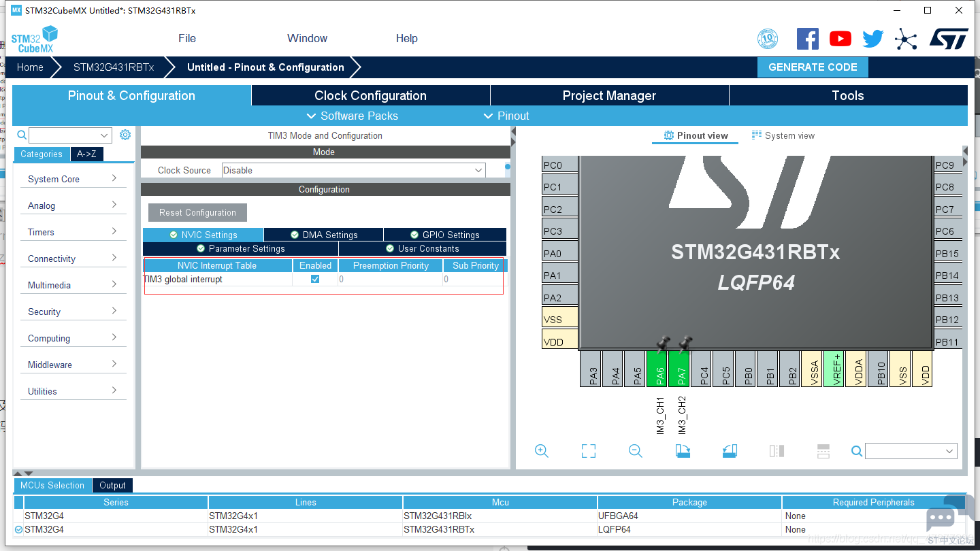This screenshot has height=551, width=980.
Task: Expand the Utilities category
Action: pyautogui.click(x=73, y=391)
